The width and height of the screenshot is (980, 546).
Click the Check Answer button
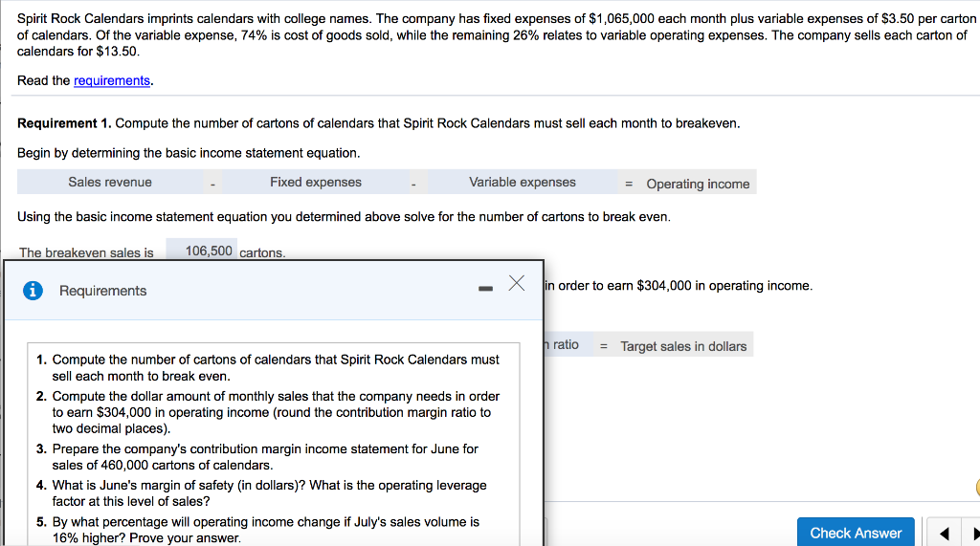[x=856, y=533]
